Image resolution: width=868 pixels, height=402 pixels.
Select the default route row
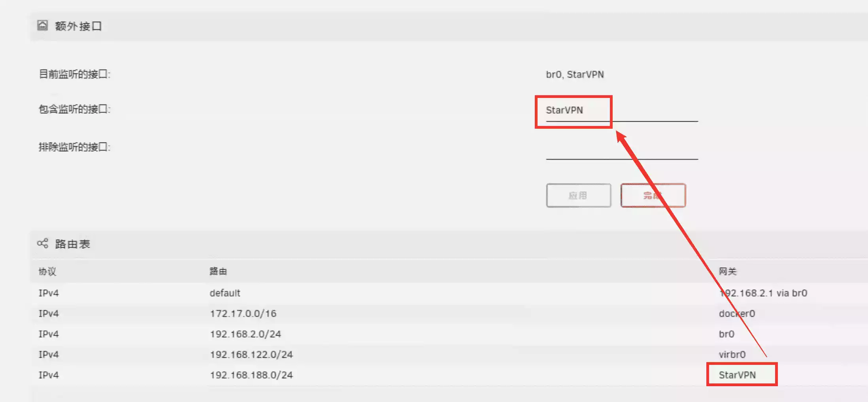pos(225,293)
